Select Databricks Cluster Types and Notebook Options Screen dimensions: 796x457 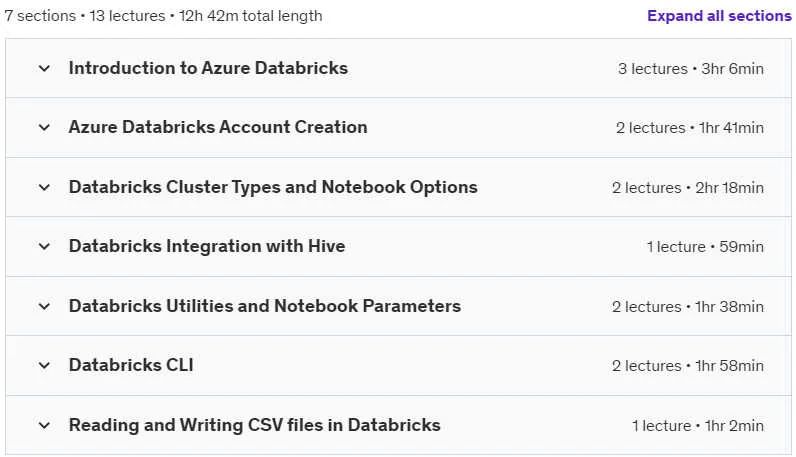(273, 187)
